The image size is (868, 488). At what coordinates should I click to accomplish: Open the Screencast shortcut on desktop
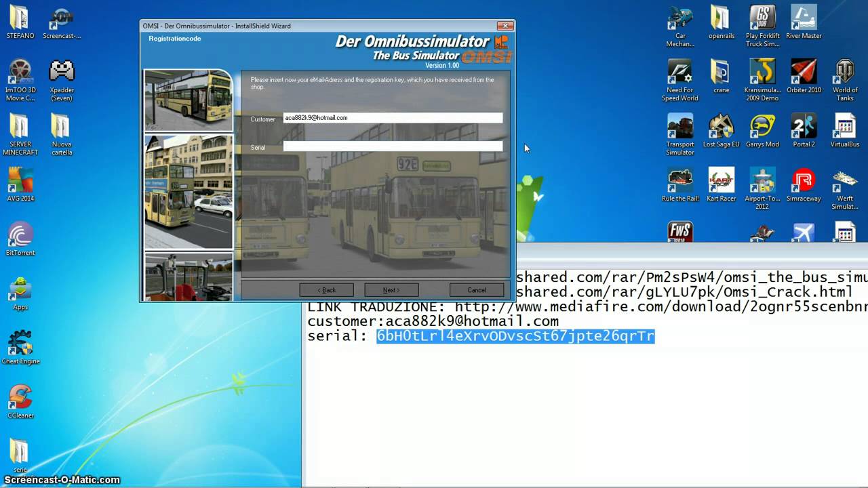pos(62,22)
